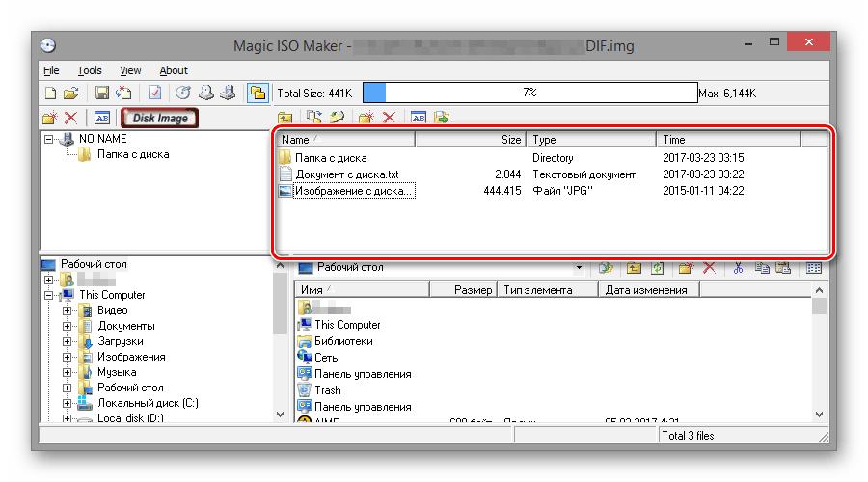
Task: Delete selected file with file list red X
Action: 390,118
